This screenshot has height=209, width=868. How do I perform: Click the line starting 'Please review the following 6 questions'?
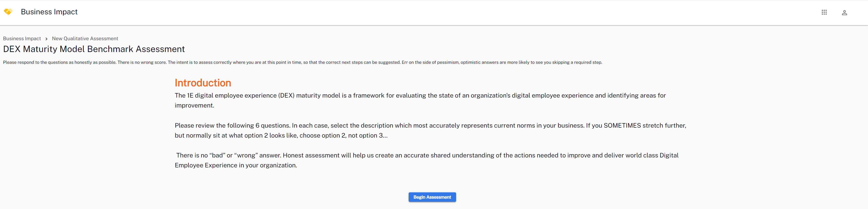(x=430, y=126)
